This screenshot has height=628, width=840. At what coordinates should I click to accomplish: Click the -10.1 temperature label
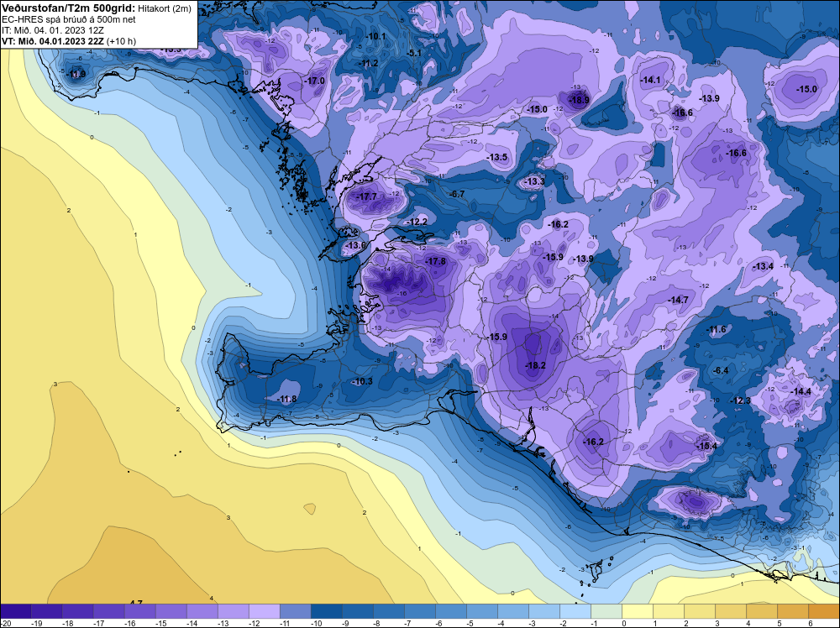375,36
